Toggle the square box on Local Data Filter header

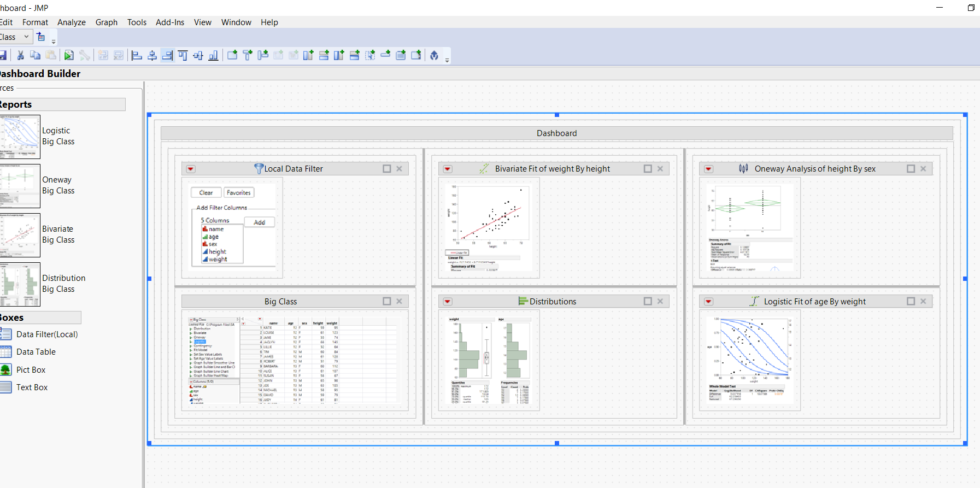point(387,169)
